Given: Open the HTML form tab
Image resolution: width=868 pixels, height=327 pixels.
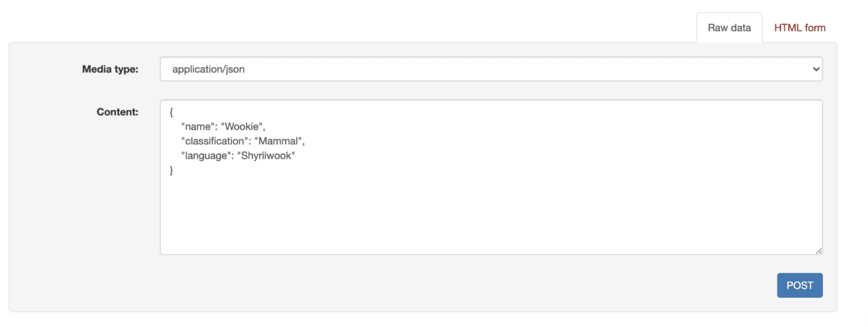Looking at the screenshot, I should point(799,28).
